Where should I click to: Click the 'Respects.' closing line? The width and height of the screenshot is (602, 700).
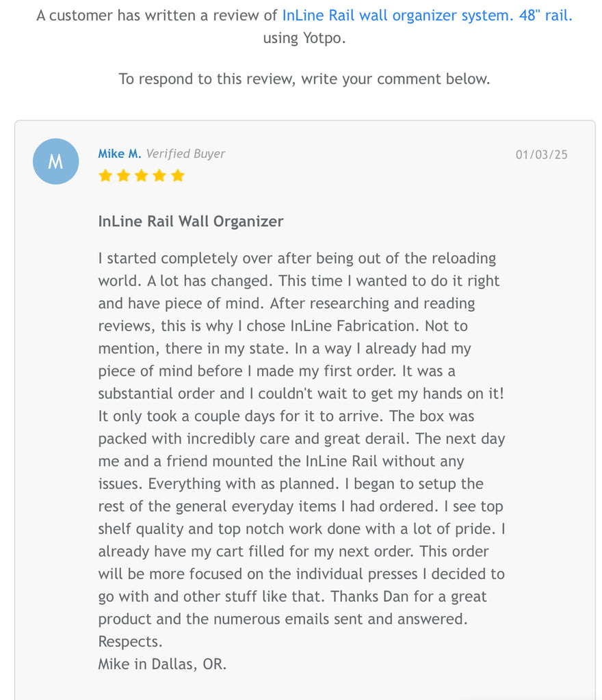pos(129,641)
